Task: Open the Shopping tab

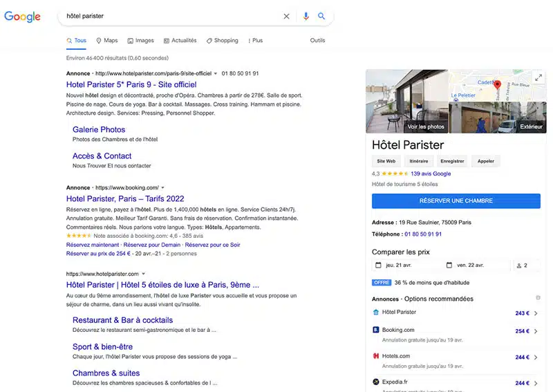Action: (222, 41)
